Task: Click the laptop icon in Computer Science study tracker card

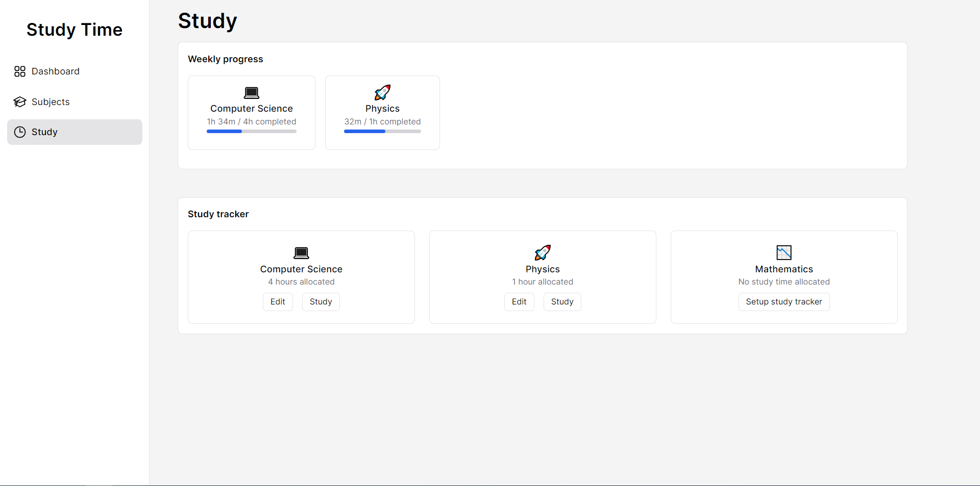Action: click(x=301, y=252)
